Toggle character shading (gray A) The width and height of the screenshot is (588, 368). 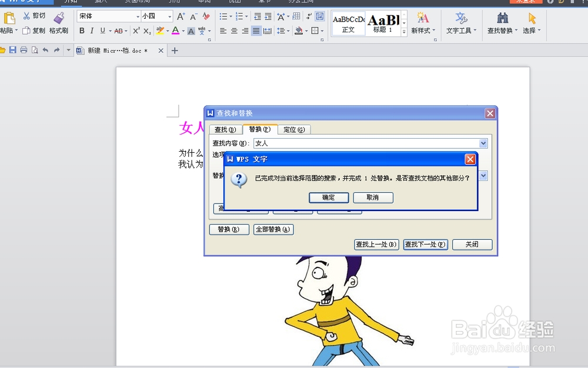[191, 31]
